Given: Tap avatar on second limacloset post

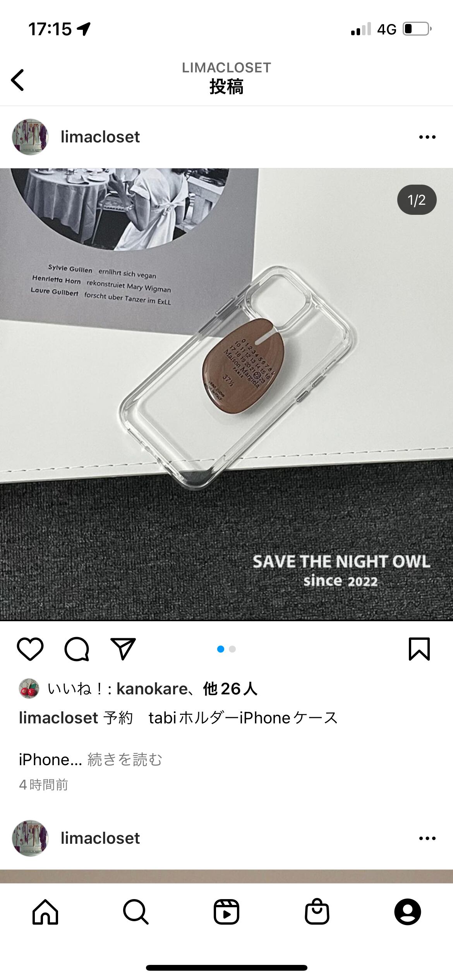Looking at the screenshot, I should tap(30, 838).
